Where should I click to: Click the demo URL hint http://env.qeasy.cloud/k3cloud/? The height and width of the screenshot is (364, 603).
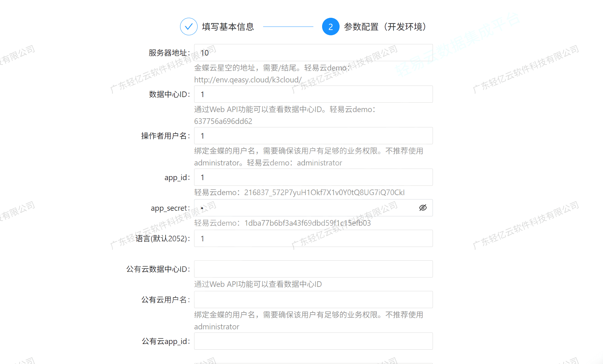point(248,80)
